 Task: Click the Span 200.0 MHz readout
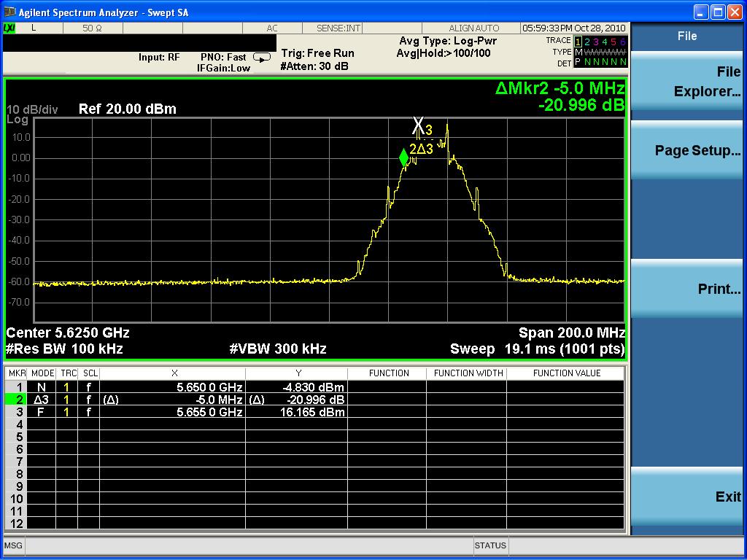[x=571, y=332]
